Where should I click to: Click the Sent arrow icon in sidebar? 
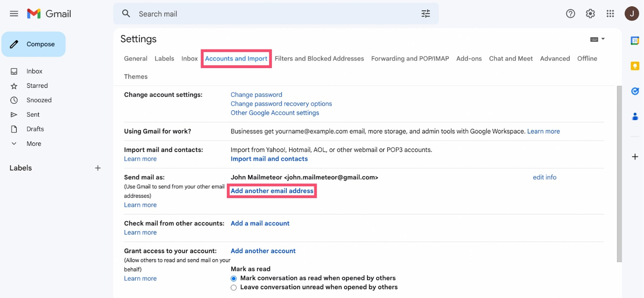[x=14, y=115]
